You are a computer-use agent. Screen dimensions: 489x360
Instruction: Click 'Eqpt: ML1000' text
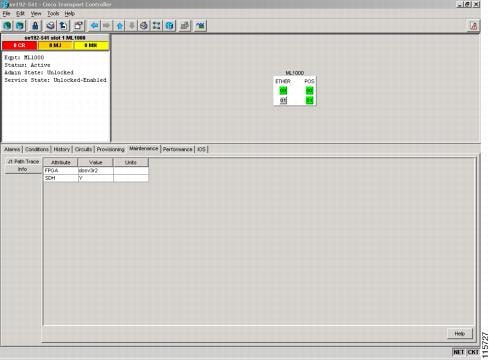click(x=24, y=57)
